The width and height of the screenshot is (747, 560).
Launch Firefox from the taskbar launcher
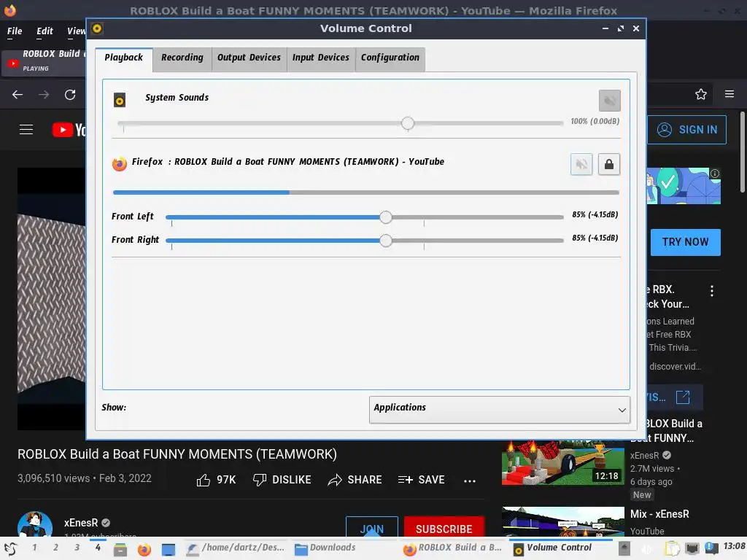point(144,550)
